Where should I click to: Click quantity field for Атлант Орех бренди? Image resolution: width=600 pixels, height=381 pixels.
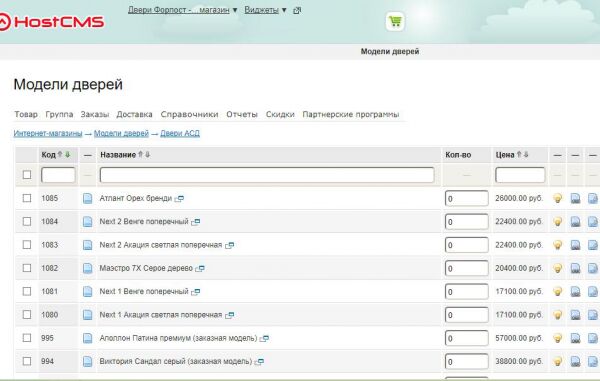point(467,199)
